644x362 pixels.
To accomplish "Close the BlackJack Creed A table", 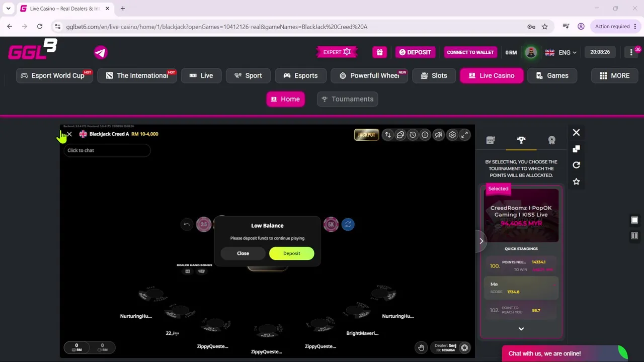I will [69, 134].
